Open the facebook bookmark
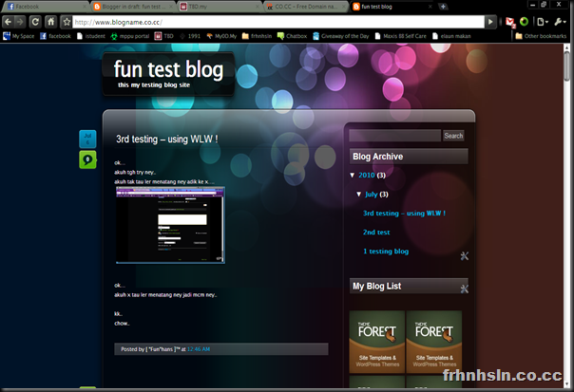This screenshot has height=392, width=574. (56, 36)
